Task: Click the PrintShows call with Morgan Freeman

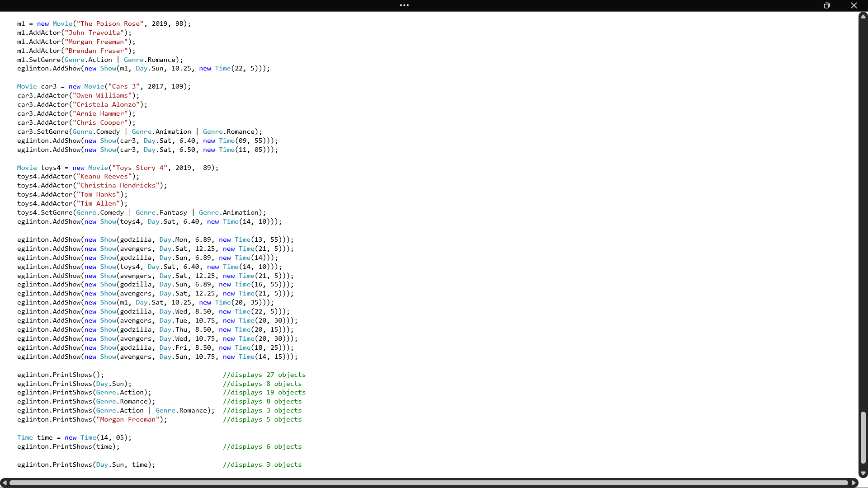Action: click(x=92, y=419)
